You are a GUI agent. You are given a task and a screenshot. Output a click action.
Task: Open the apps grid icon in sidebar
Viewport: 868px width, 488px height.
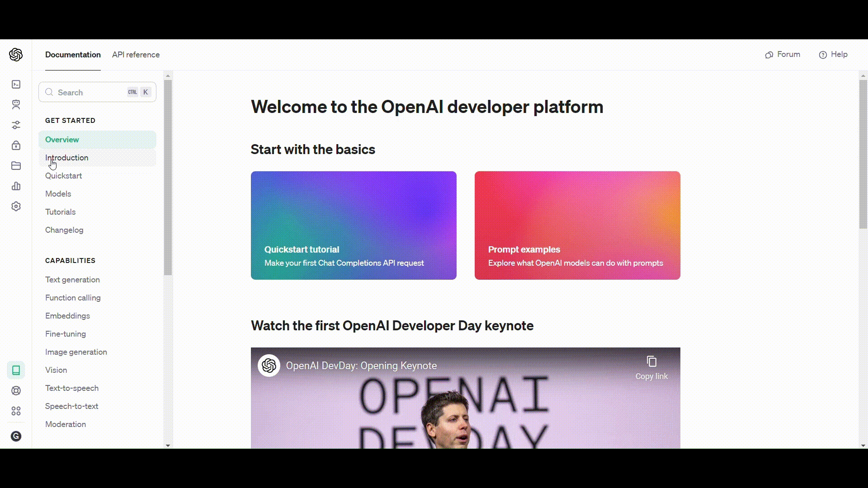coord(16,411)
